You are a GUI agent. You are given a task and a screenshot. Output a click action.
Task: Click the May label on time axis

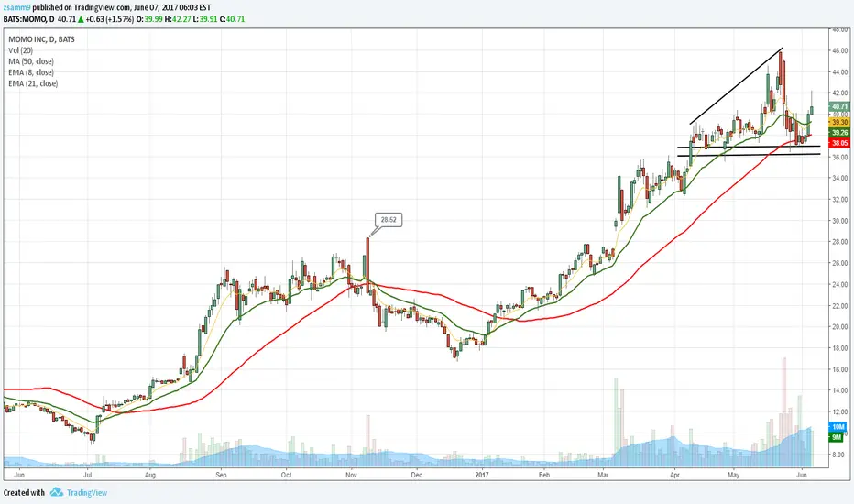tap(734, 475)
